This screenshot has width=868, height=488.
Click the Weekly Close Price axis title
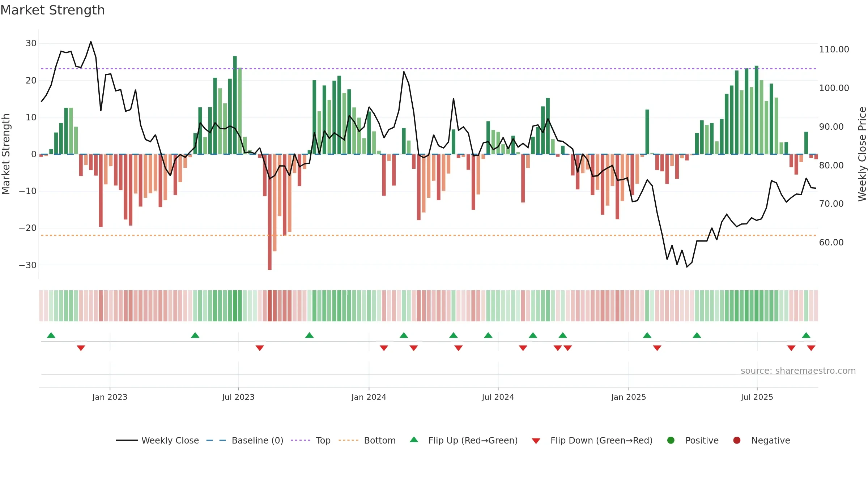(x=862, y=154)
